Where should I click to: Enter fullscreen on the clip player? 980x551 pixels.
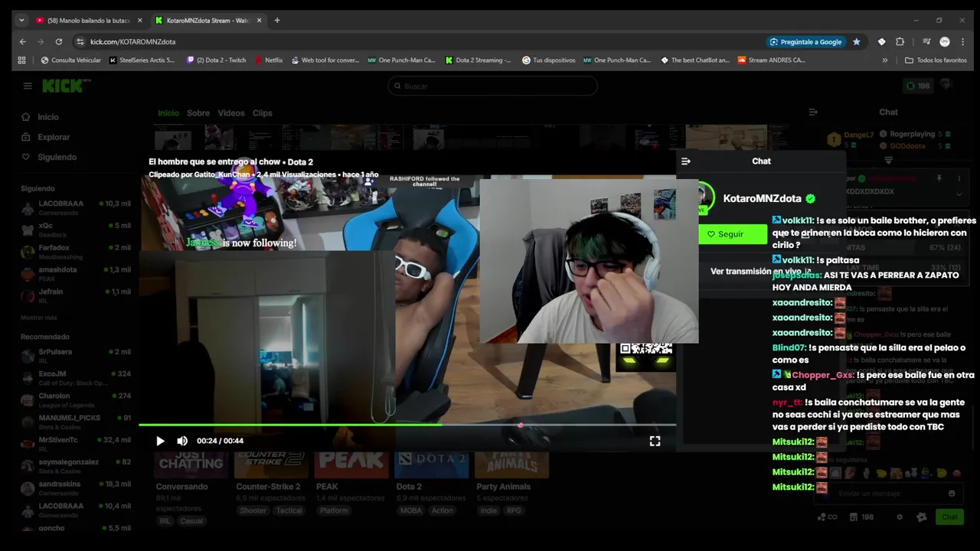(x=655, y=441)
